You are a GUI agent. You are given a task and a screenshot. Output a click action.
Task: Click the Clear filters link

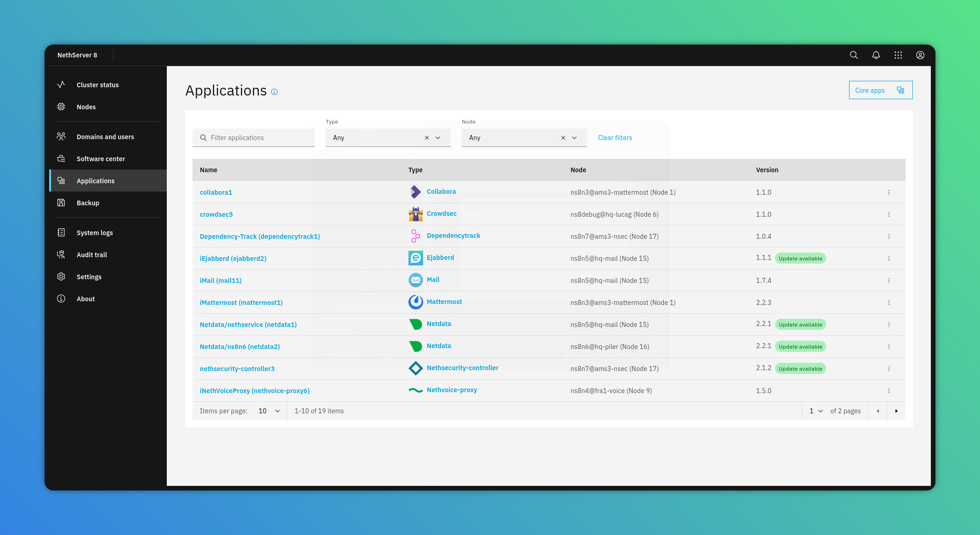(615, 138)
